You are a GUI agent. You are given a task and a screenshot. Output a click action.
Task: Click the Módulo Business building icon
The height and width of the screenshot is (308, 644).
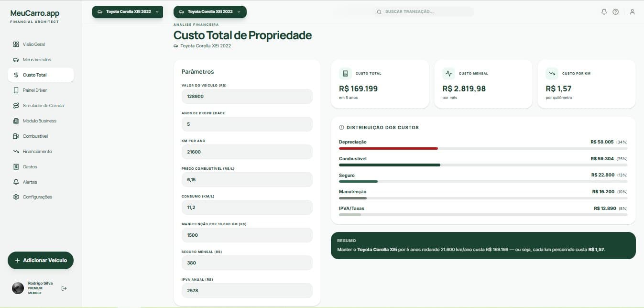tap(16, 121)
